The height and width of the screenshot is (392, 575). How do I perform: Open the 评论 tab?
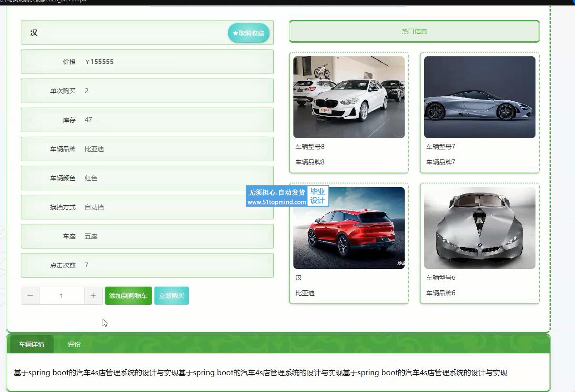pos(74,344)
